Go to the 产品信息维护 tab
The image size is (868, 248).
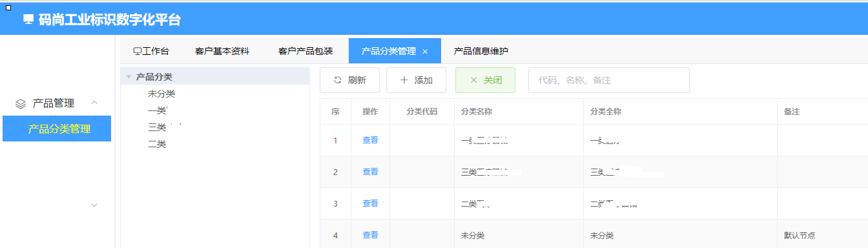(x=481, y=51)
